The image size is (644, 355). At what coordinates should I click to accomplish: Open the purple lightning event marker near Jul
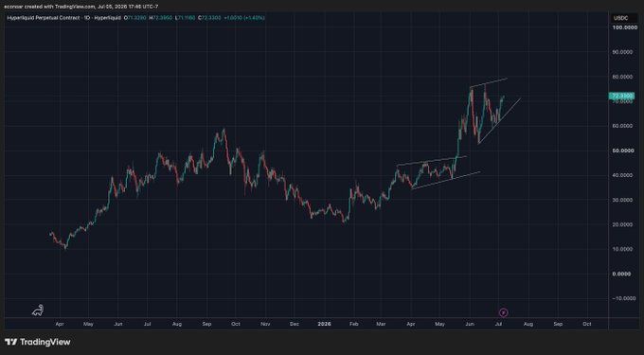tap(504, 312)
